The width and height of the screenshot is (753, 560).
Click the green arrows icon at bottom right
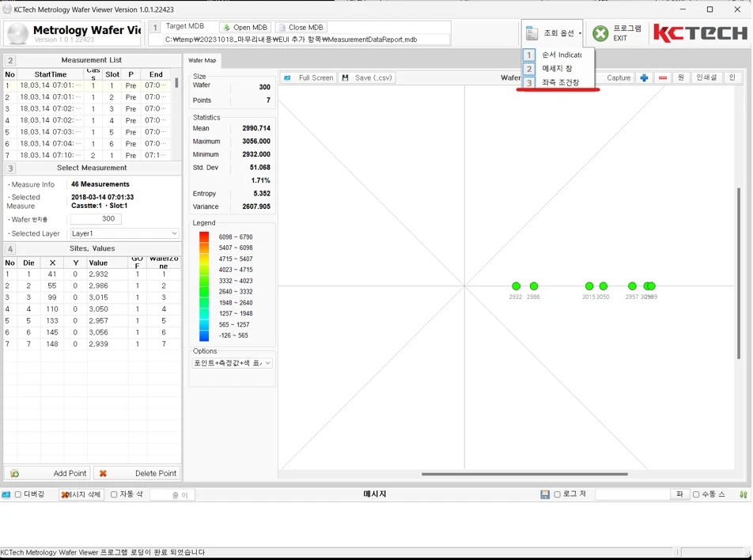pyautogui.click(x=744, y=494)
